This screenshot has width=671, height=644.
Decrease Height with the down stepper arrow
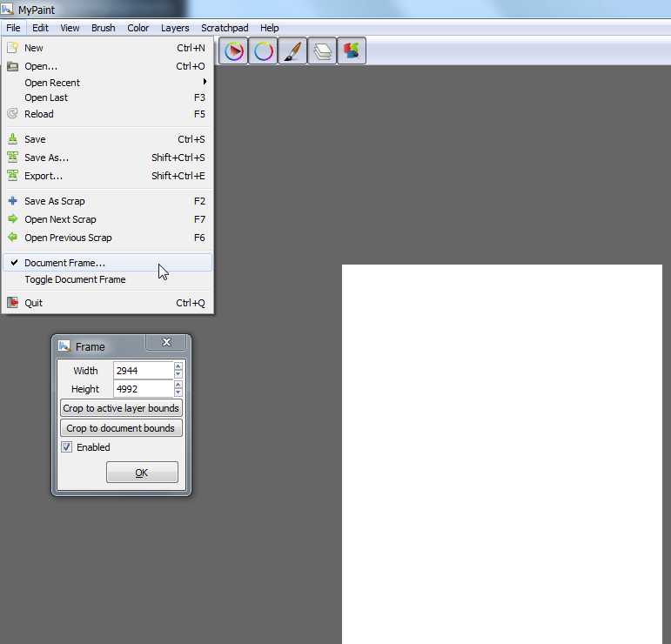178,392
